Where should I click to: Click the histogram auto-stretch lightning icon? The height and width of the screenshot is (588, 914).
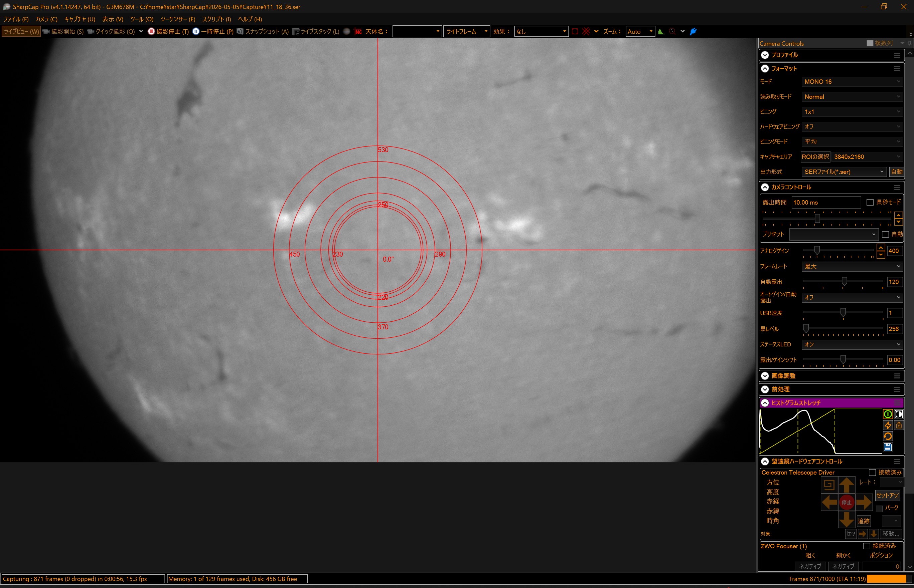pos(887,425)
